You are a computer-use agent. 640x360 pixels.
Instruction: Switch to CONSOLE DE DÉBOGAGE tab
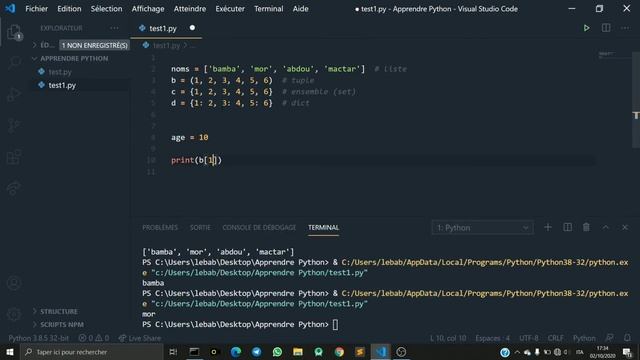[x=259, y=227]
